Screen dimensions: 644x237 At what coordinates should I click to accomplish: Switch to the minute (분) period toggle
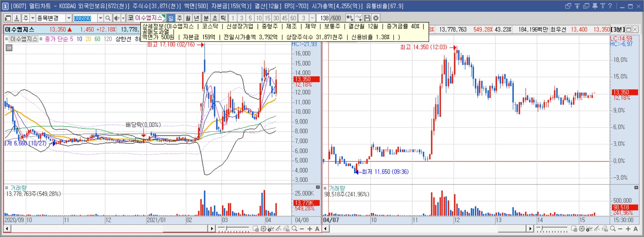(206, 18)
